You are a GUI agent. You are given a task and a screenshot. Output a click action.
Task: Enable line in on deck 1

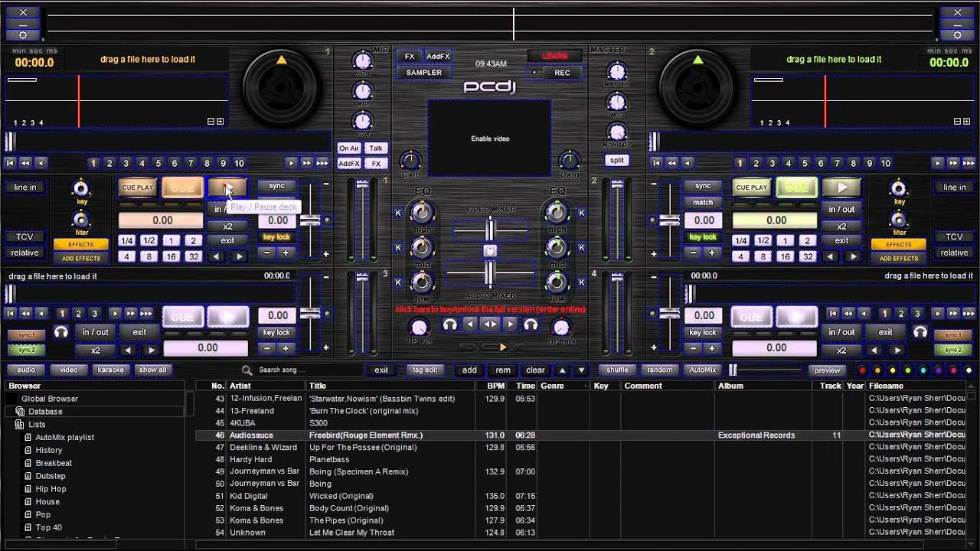[25, 187]
